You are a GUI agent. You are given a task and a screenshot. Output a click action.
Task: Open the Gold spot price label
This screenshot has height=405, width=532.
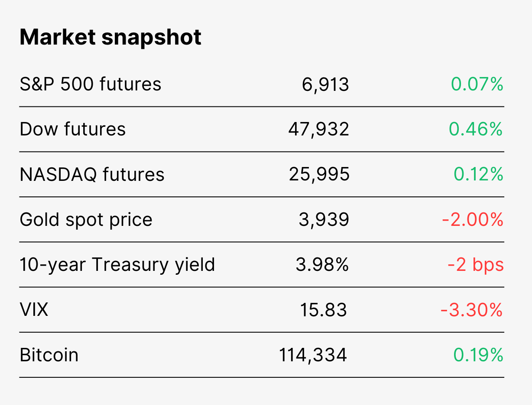[86, 220]
